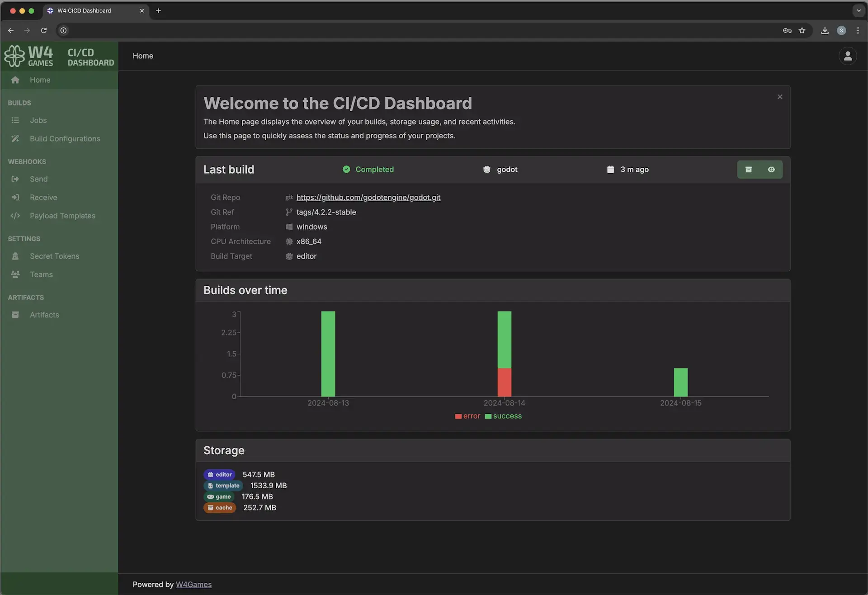Dismiss the welcome banner

(779, 97)
